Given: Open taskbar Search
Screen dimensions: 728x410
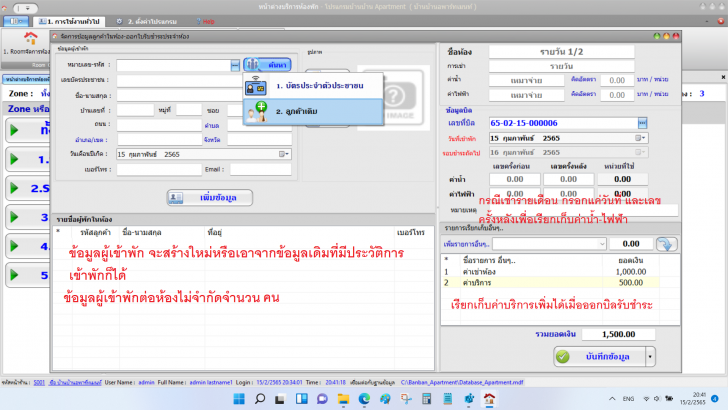Looking at the screenshot, I should (260, 399).
